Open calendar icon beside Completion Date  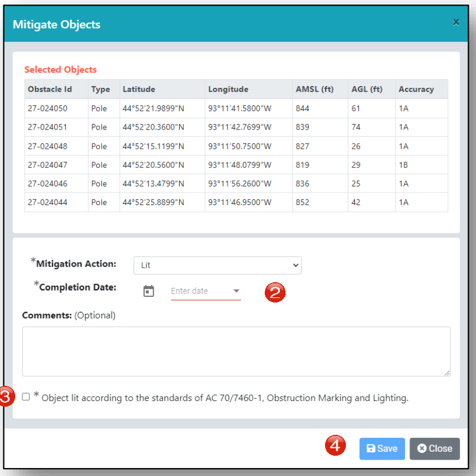149,291
